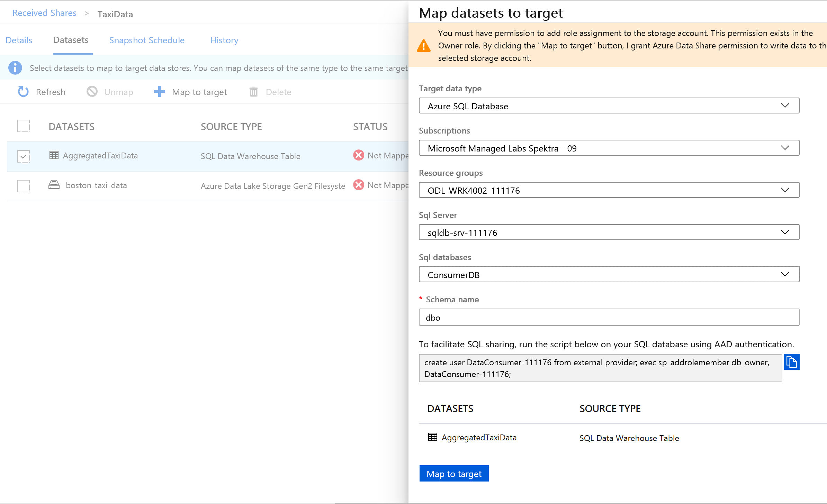Select the Unmap icon
Viewport: 827px width, 504px height.
tap(92, 92)
